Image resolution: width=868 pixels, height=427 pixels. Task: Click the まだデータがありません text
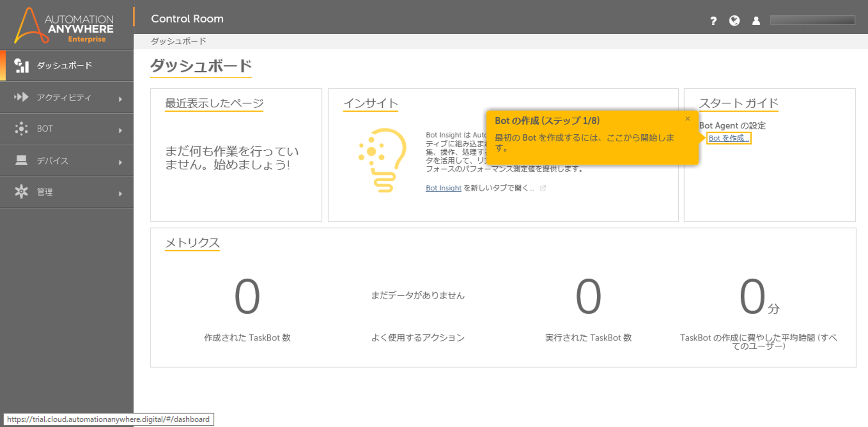tap(418, 295)
